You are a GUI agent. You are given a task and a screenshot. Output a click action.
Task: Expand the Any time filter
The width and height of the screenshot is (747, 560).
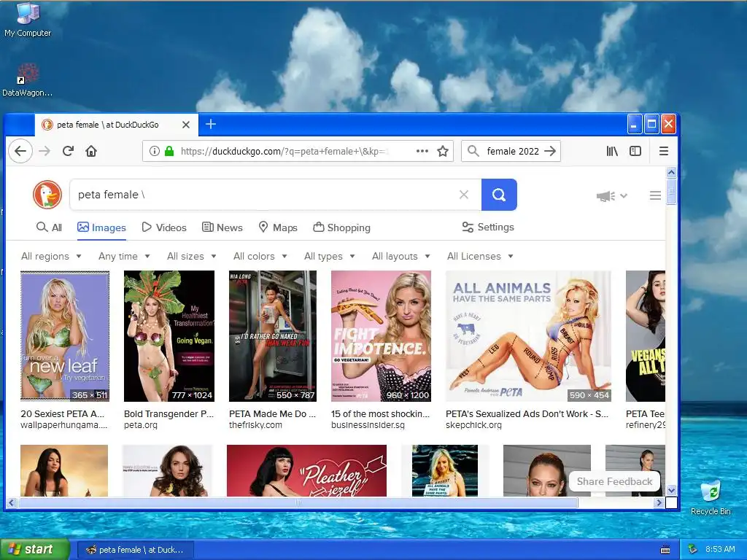pyautogui.click(x=124, y=256)
